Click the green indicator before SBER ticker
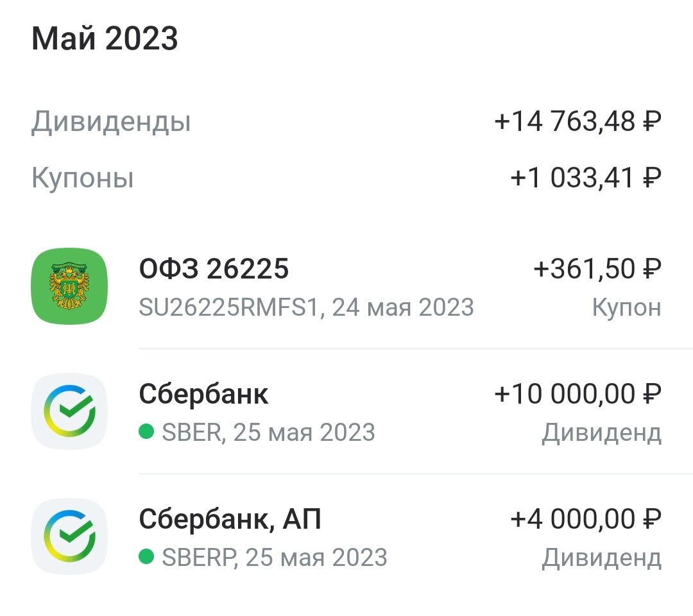Viewport: 693px width, 616px height. [x=146, y=433]
